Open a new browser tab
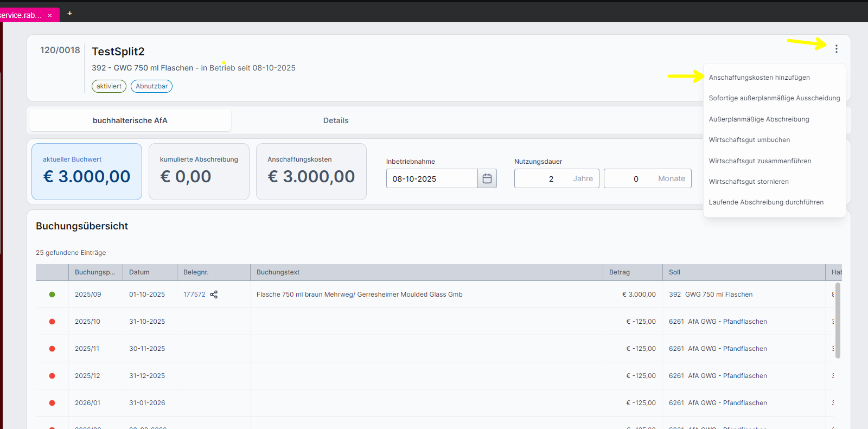This screenshot has width=868, height=429. click(x=69, y=14)
